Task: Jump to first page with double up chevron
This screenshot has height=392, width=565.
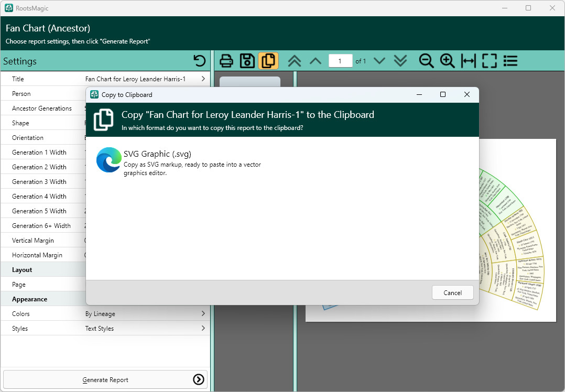Action: click(295, 61)
